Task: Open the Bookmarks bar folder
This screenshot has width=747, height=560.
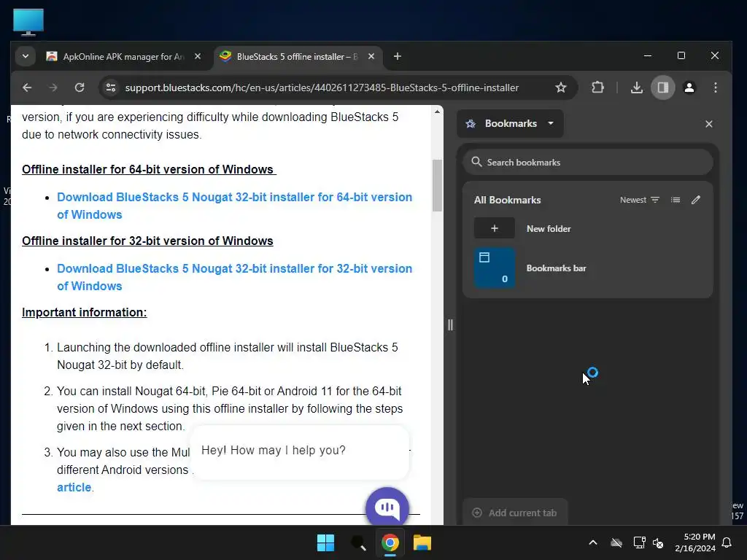Action: tap(588, 268)
